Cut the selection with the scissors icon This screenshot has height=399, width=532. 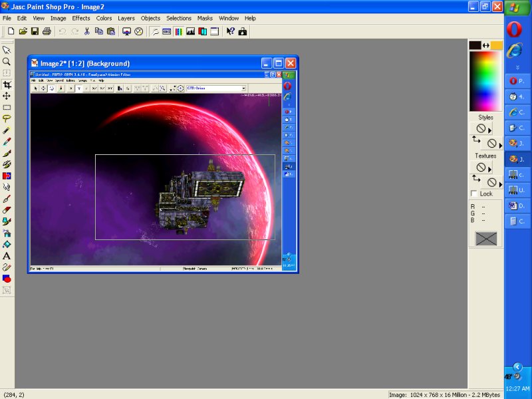click(x=87, y=31)
